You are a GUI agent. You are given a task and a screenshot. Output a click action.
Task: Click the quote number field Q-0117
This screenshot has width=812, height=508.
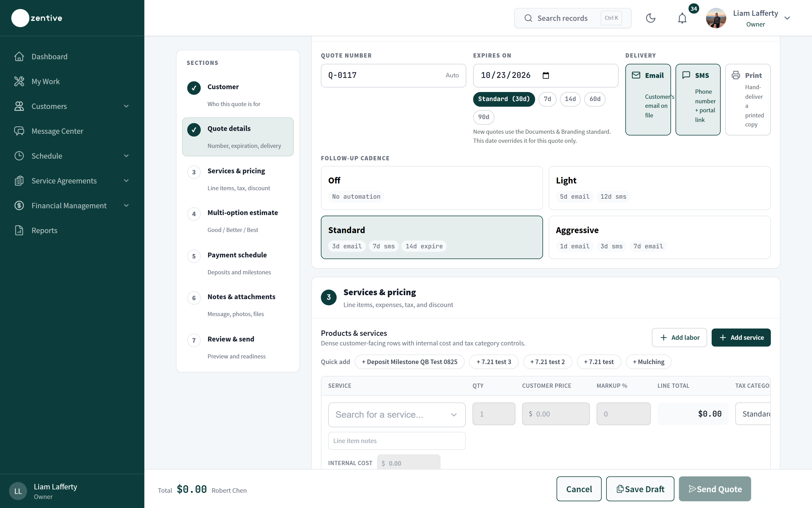[393, 76]
